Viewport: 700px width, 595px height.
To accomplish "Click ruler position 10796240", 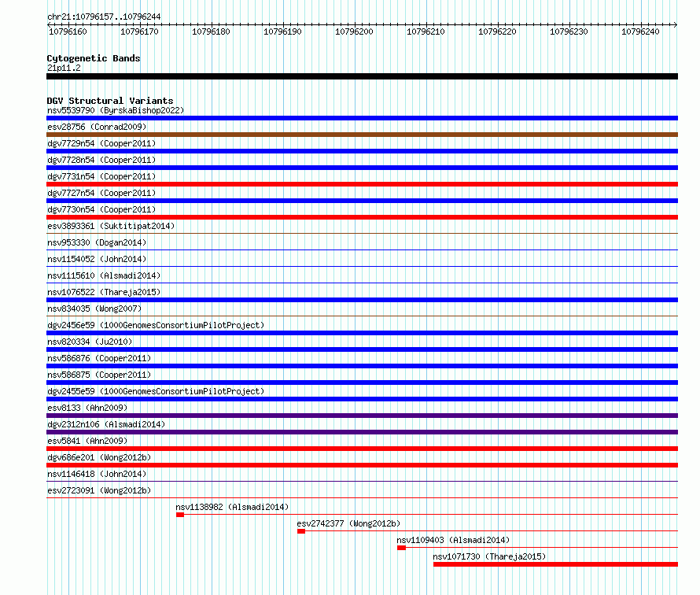I will pyautogui.click(x=640, y=31).
